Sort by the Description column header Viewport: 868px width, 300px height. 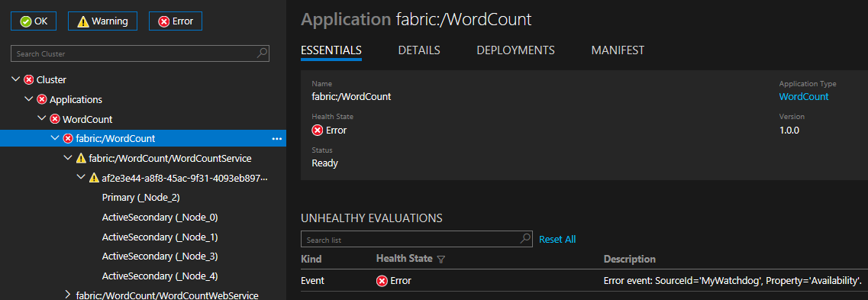pyautogui.click(x=629, y=259)
